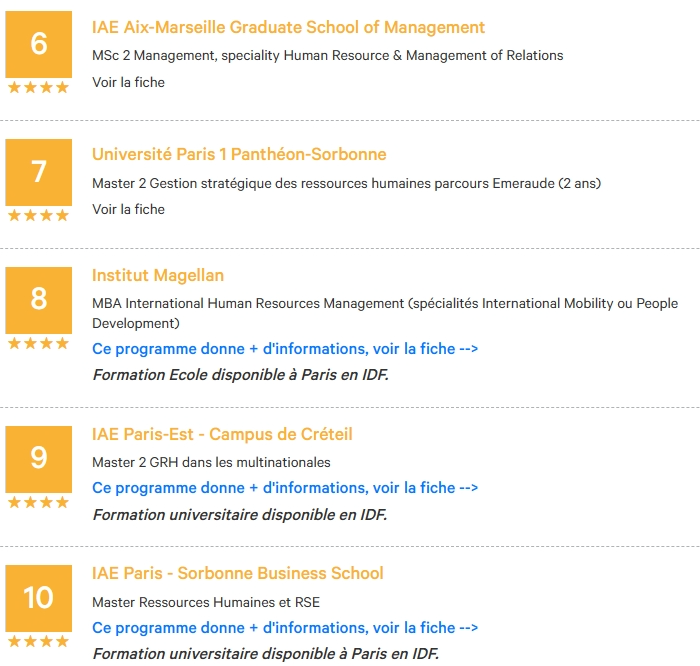Click blue 'voir la fiche' link for Sorbonne Business School

click(285, 628)
